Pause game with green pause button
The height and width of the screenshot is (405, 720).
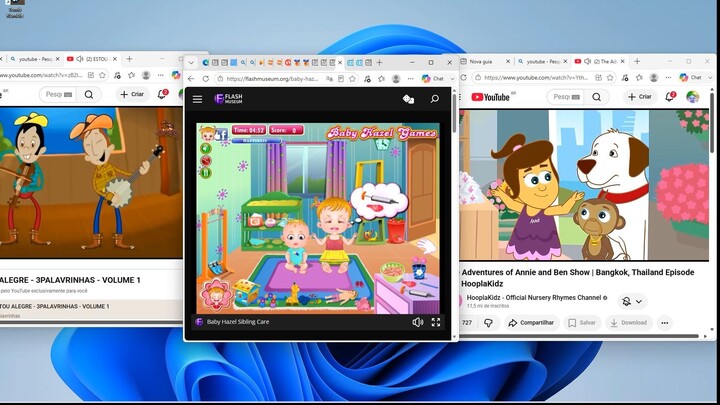pyautogui.click(x=206, y=173)
